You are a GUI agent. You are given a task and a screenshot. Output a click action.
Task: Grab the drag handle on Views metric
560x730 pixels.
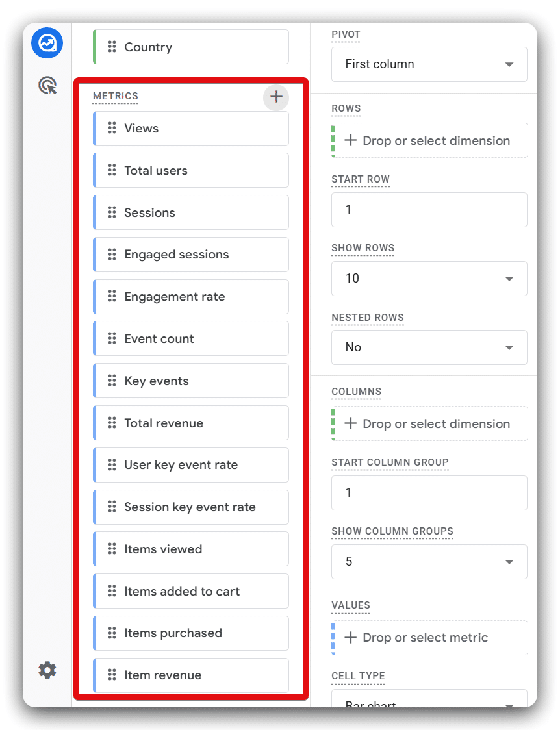(112, 129)
